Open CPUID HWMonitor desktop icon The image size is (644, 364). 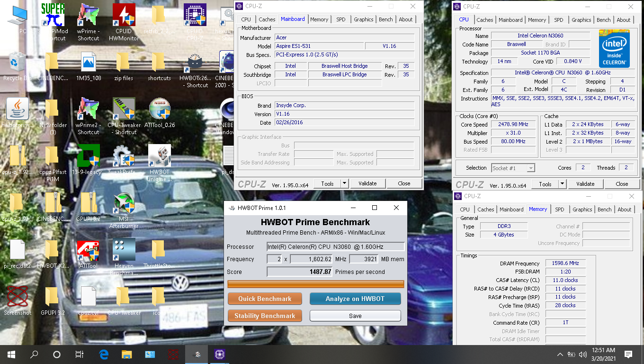[124, 21]
